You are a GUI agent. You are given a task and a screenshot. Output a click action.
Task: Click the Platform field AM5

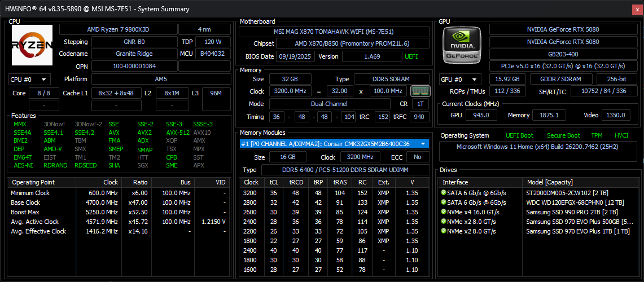(x=161, y=79)
